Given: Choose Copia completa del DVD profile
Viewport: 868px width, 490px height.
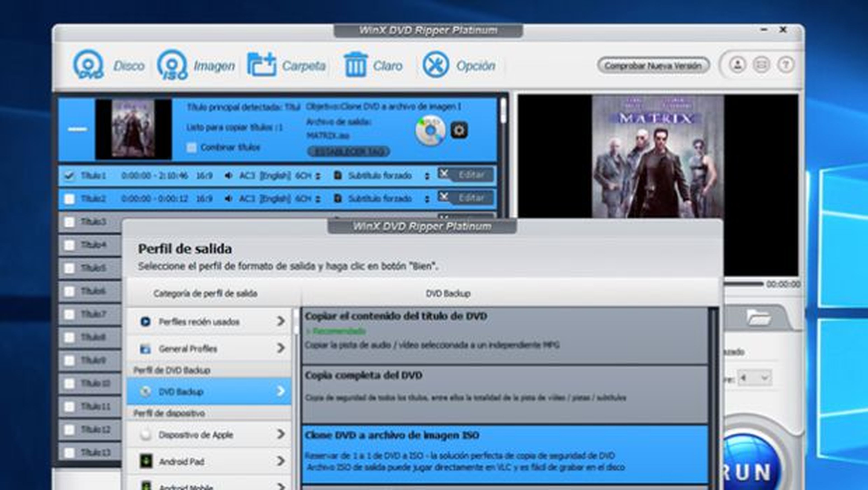Looking at the screenshot, I should (505, 394).
